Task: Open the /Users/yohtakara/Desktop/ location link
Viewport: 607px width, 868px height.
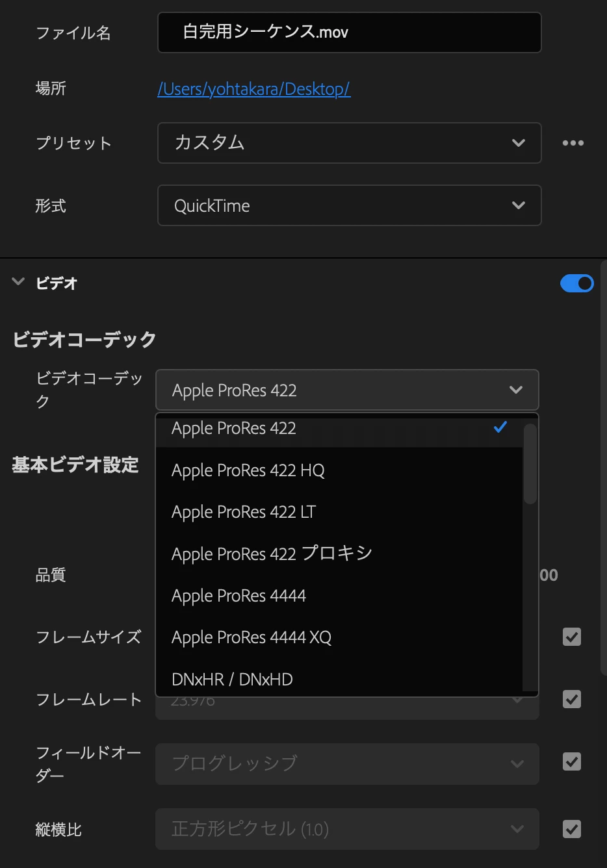Action: (x=254, y=89)
